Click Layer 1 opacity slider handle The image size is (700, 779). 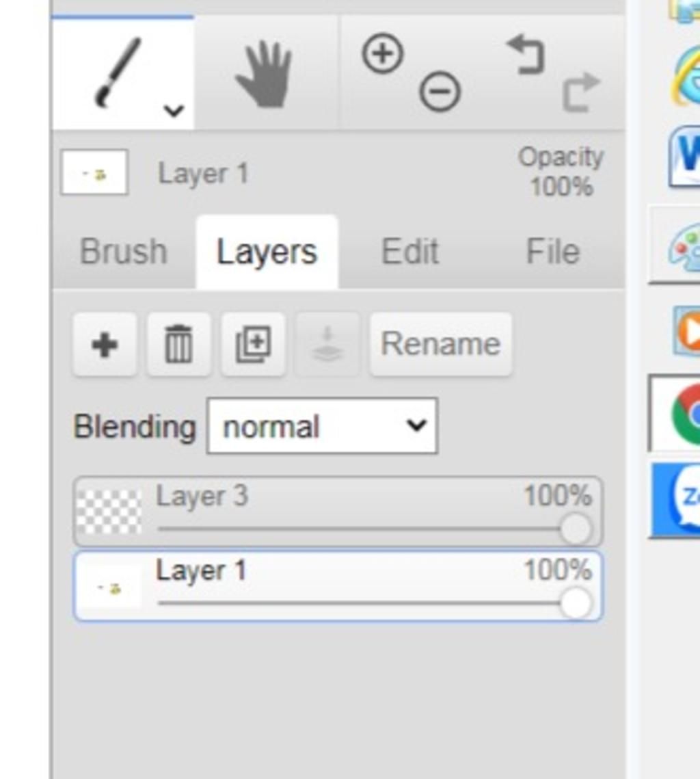tap(576, 603)
